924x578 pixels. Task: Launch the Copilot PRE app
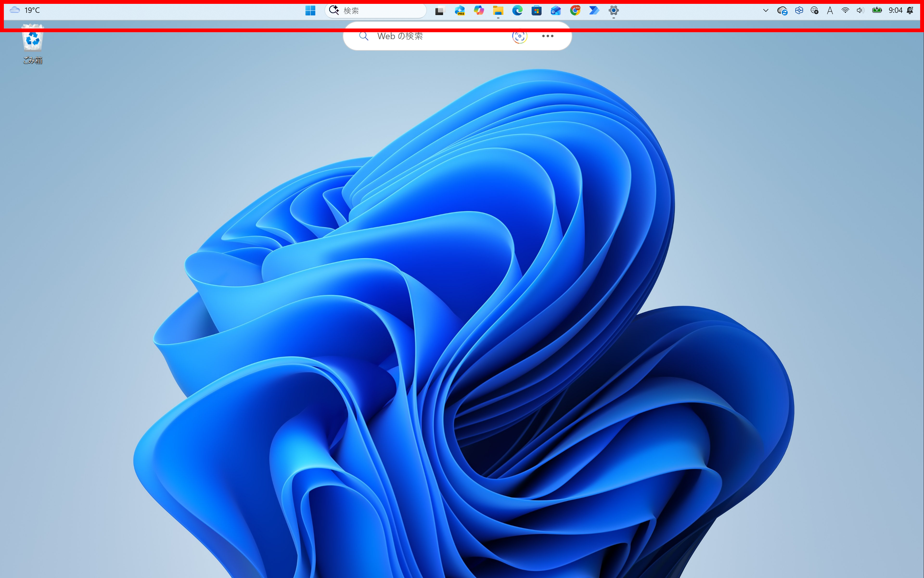460,10
